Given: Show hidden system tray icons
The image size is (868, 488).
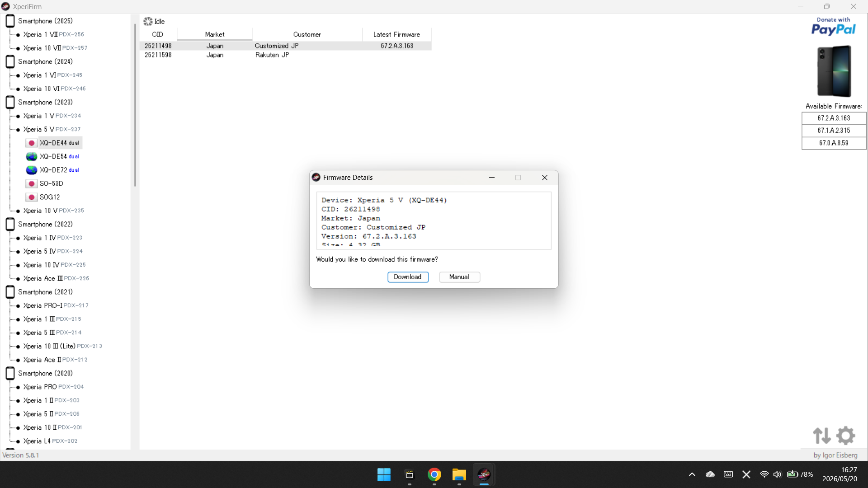Looking at the screenshot, I should 692,474.
